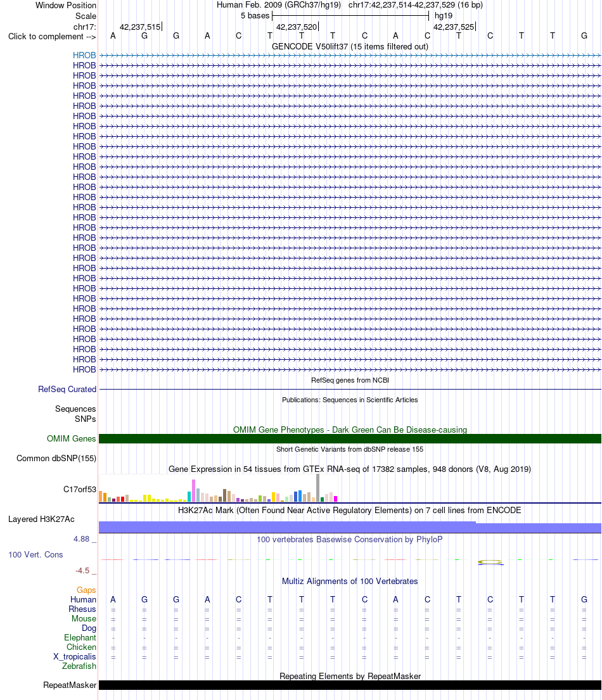Click the 4.88 PhyloP upper scale value

click(82, 539)
